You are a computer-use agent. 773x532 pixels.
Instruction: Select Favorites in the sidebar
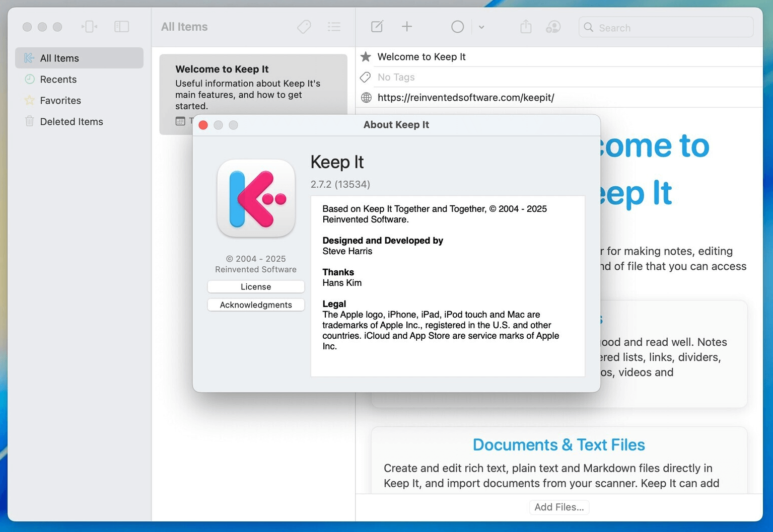point(60,100)
